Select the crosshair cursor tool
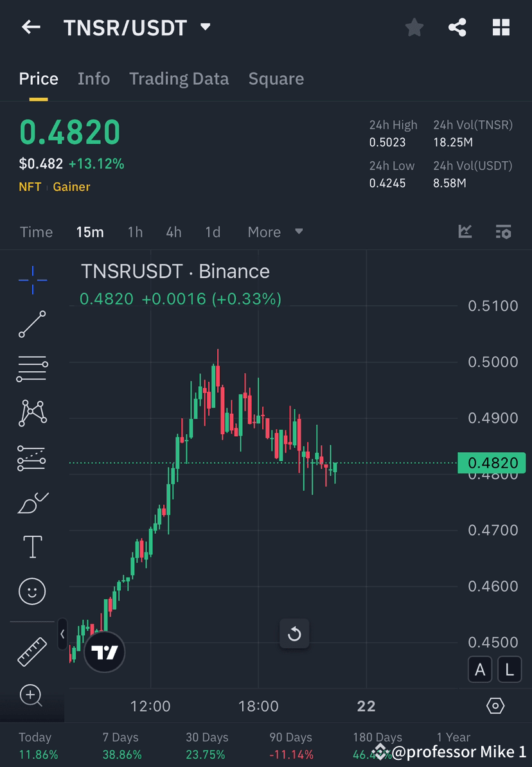532x767 pixels. (x=32, y=279)
